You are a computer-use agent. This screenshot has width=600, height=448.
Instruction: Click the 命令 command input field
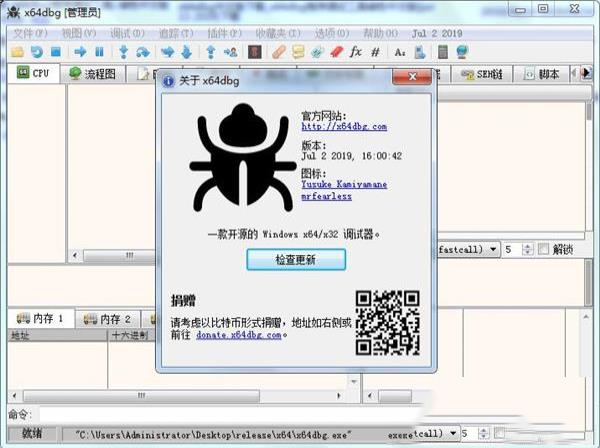pyautogui.click(x=230, y=415)
